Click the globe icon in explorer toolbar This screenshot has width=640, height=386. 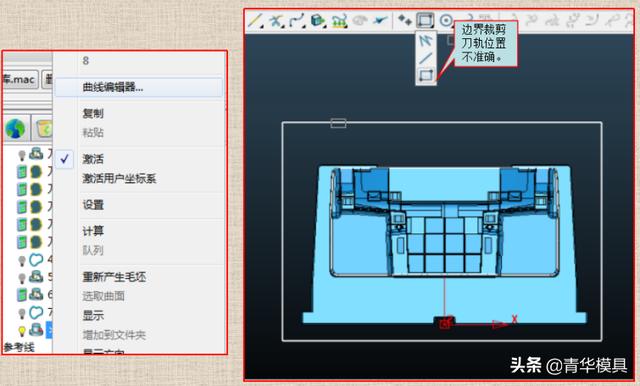[x=15, y=129]
